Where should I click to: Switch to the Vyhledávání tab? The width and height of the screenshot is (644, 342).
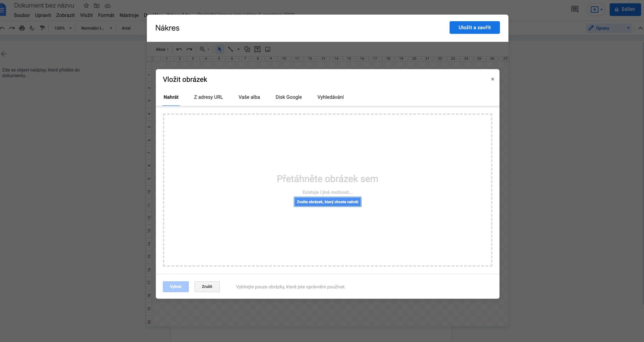[330, 97]
